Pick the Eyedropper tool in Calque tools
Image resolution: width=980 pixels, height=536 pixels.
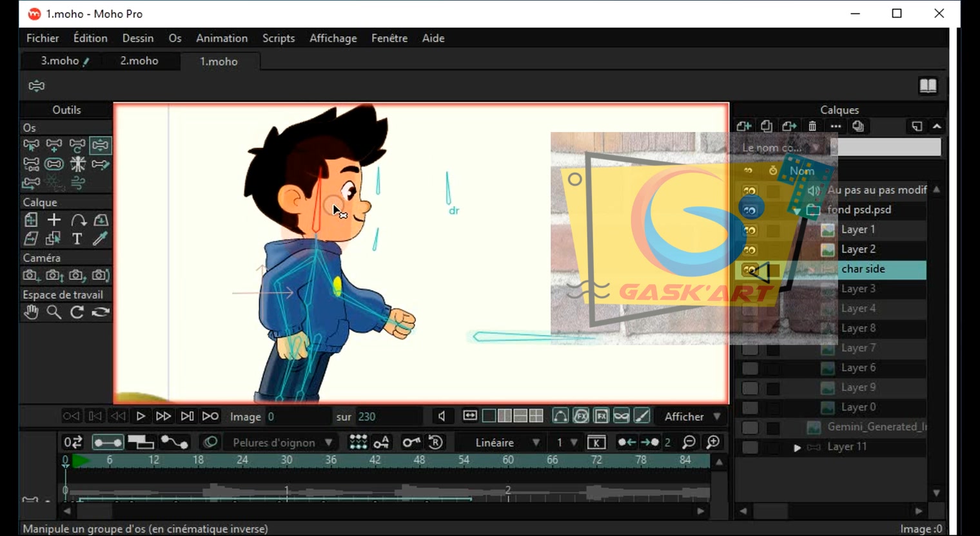coord(100,239)
